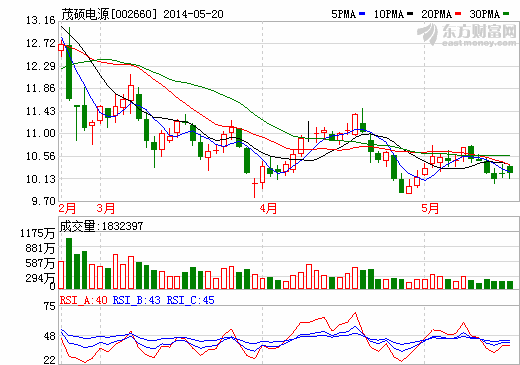The image size is (520, 365).
Task: Click the 11.00 price axis label
Action: click(x=40, y=133)
